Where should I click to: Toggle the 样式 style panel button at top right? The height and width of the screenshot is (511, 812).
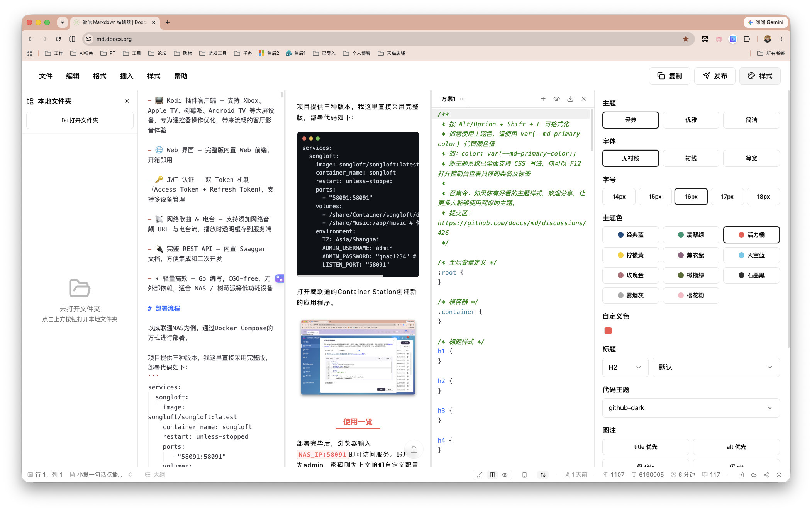760,76
